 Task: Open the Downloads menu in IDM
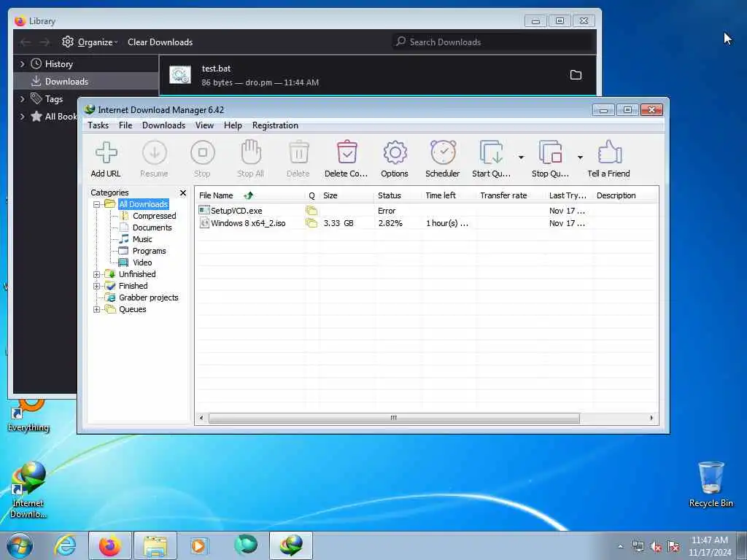(163, 125)
